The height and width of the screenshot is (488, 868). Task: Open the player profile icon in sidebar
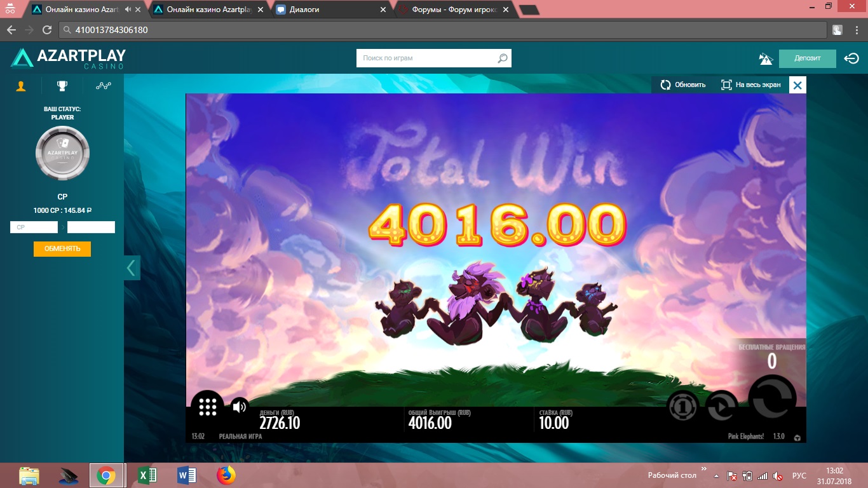pos(21,86)
